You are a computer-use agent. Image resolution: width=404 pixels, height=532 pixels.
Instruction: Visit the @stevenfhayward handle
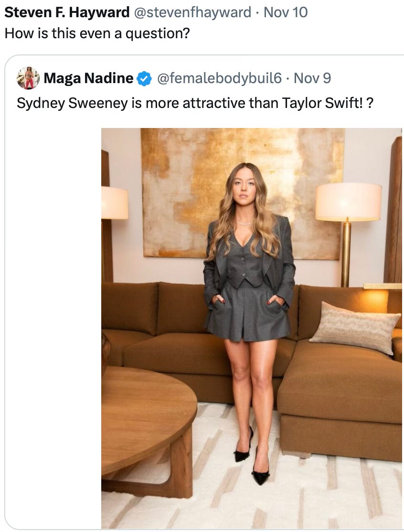click(x=192, y=12)
